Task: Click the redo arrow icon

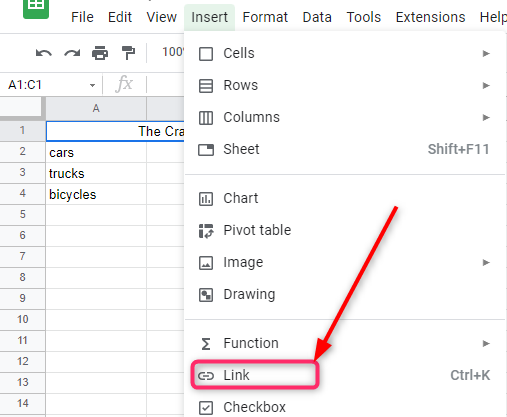Action: click(x=72, y=53)
